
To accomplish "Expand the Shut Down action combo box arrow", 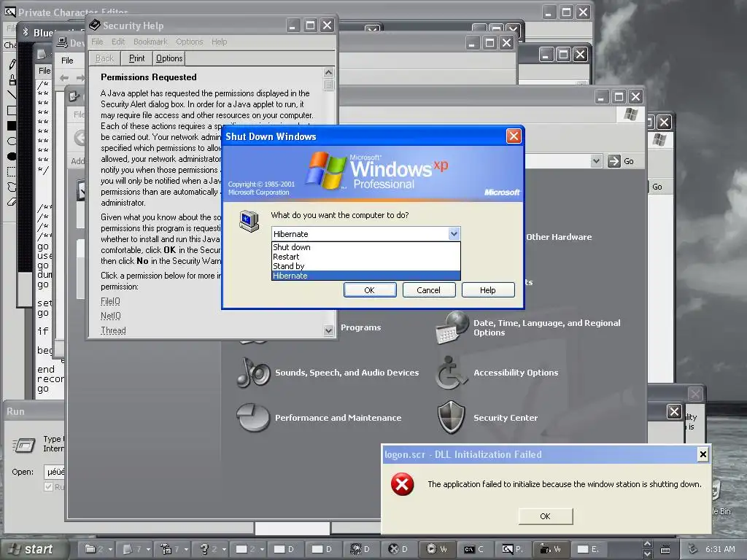I will [x=454, y=234].
